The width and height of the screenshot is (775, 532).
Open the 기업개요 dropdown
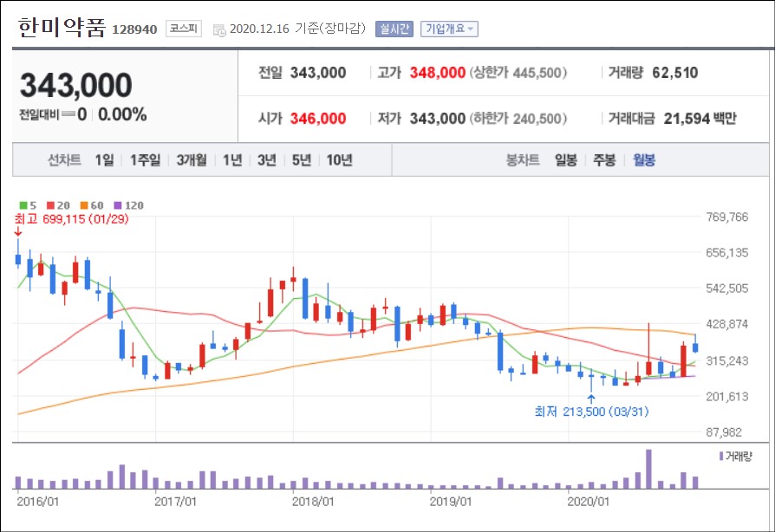pos(449,29)
